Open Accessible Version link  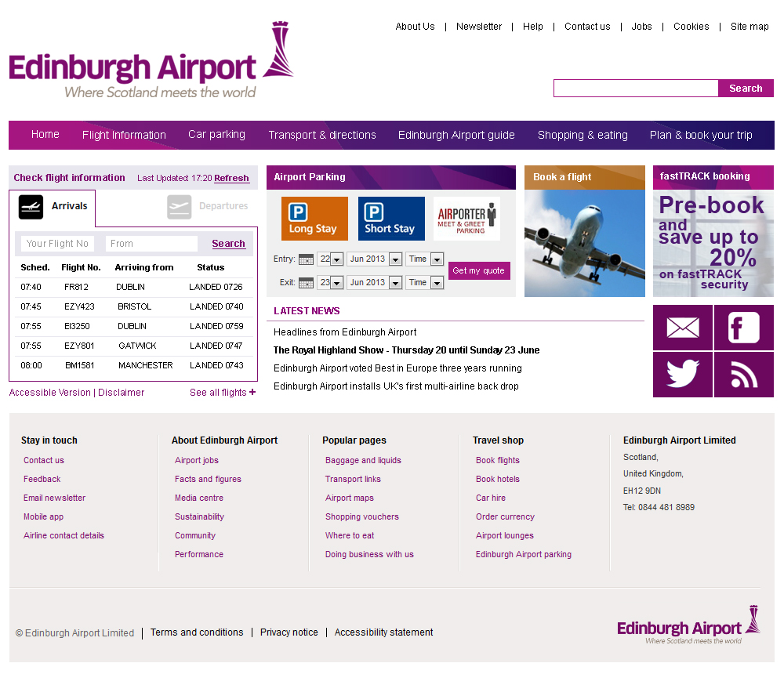pos(50,393)
